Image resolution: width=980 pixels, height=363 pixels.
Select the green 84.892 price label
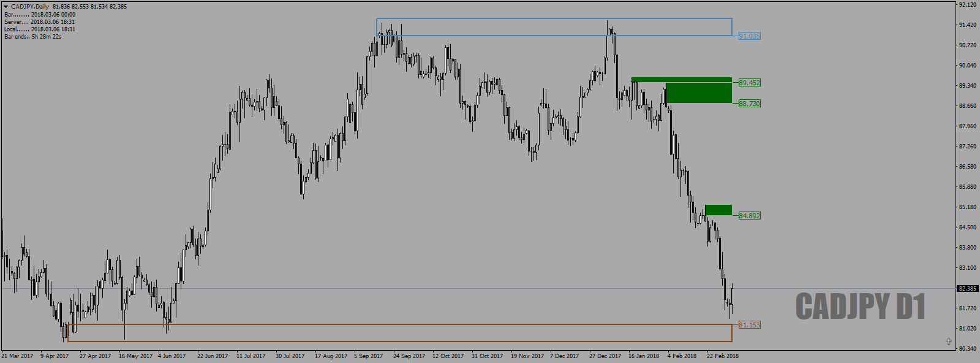point(749,216)
